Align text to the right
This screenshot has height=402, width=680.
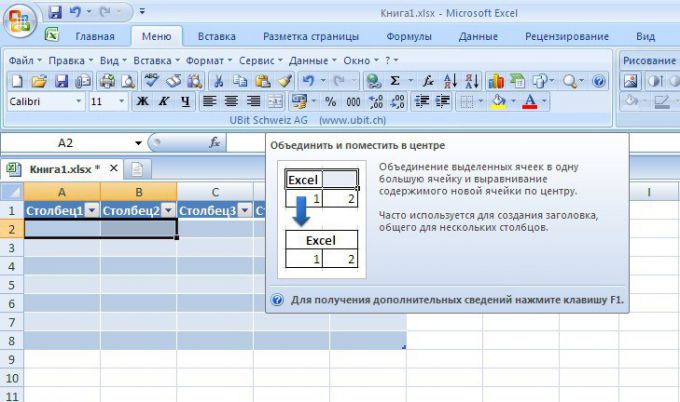(253, 102)
